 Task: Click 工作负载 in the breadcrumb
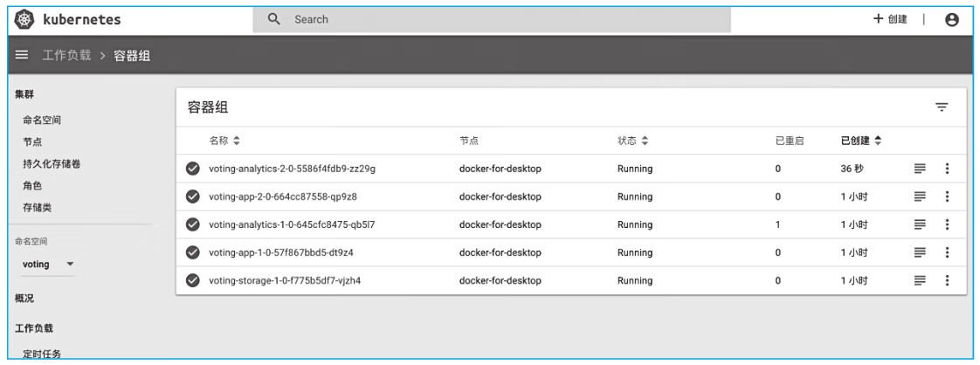pos(70,57)
